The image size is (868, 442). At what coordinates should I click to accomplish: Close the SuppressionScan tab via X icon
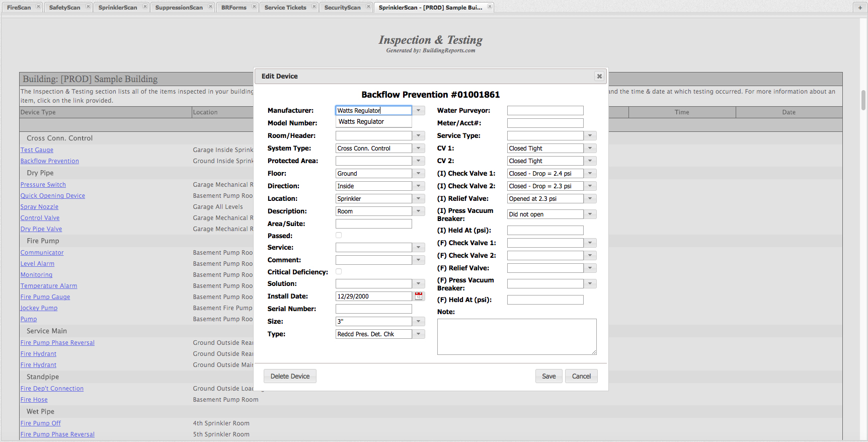210,7
